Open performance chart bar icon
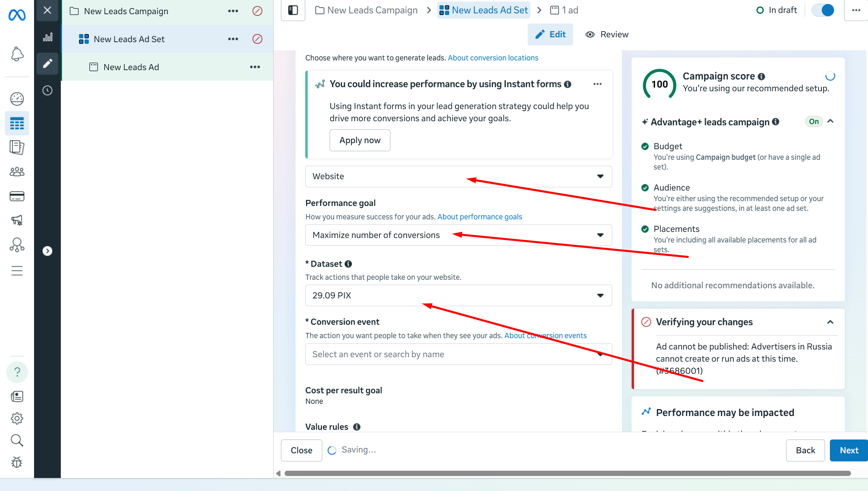The height and width of the screenshot is (491, 868). 47,37
